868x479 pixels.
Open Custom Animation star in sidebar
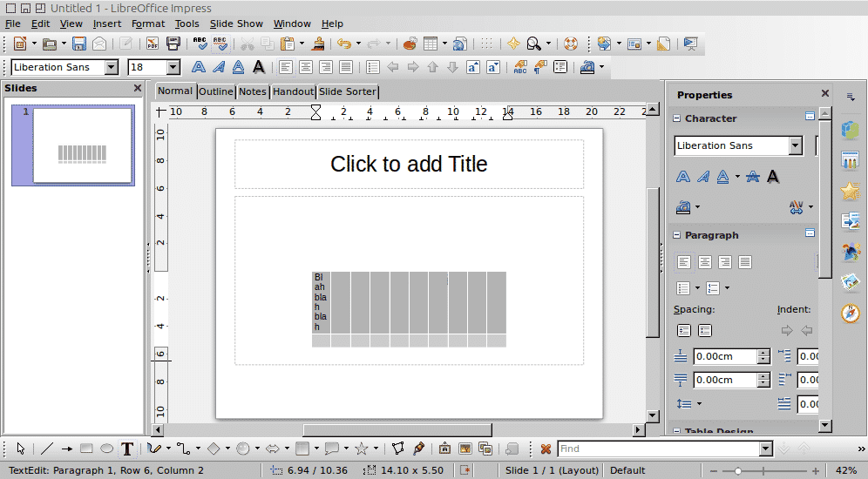click(851, 192)
